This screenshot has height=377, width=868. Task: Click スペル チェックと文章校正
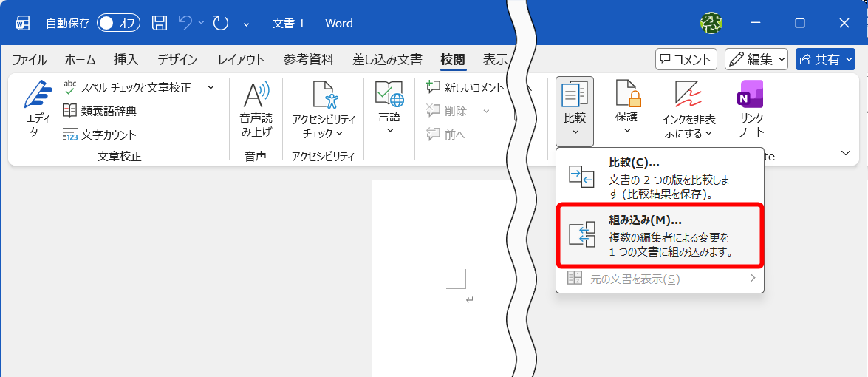coord(129,87)
